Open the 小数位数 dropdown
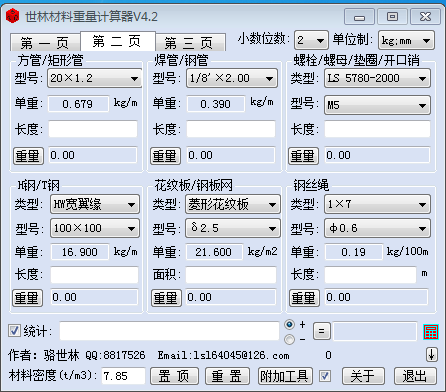446x392 pixels. 311,41
